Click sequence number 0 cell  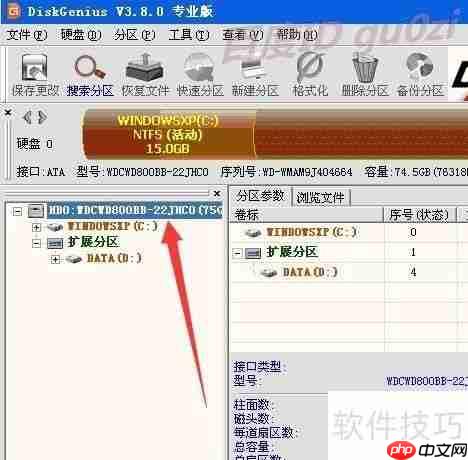pos(413,232)
